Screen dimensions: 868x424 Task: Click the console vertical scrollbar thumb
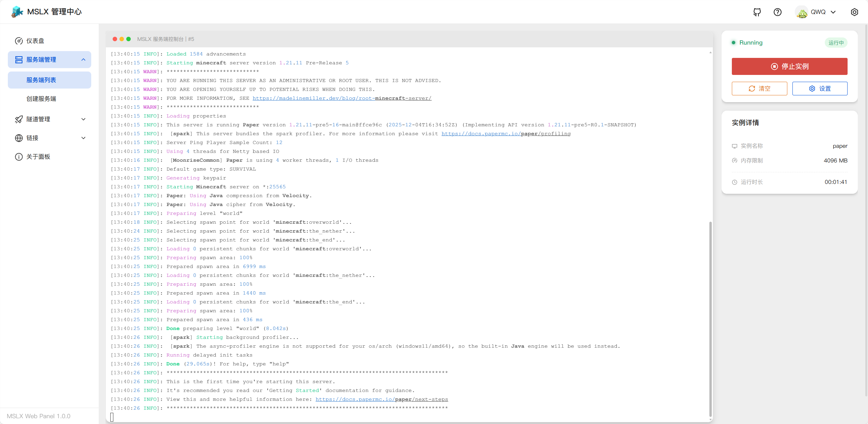710,318
